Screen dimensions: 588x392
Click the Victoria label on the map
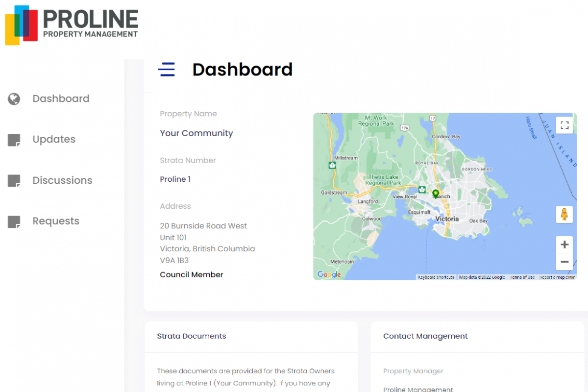[447, 219]
